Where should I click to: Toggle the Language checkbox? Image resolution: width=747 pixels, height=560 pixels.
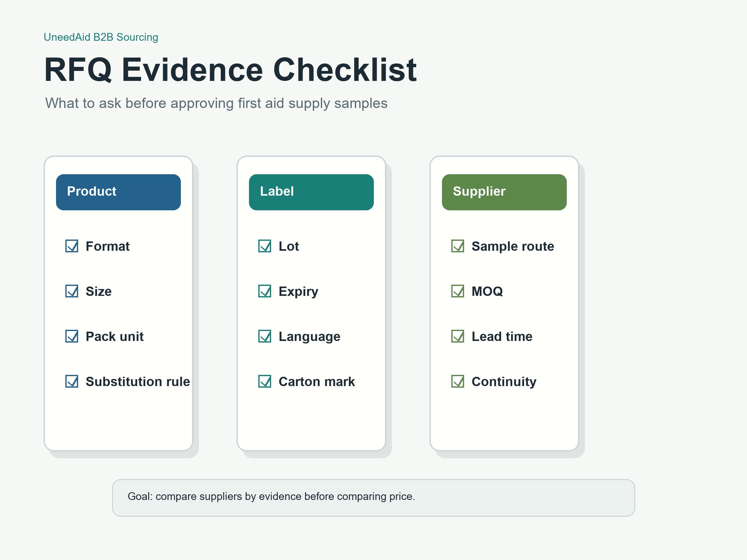point(265,336)
